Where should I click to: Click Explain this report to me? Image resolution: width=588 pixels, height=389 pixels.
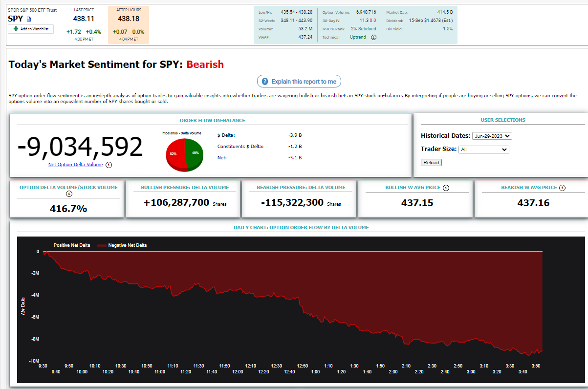[x=299, y=82]
